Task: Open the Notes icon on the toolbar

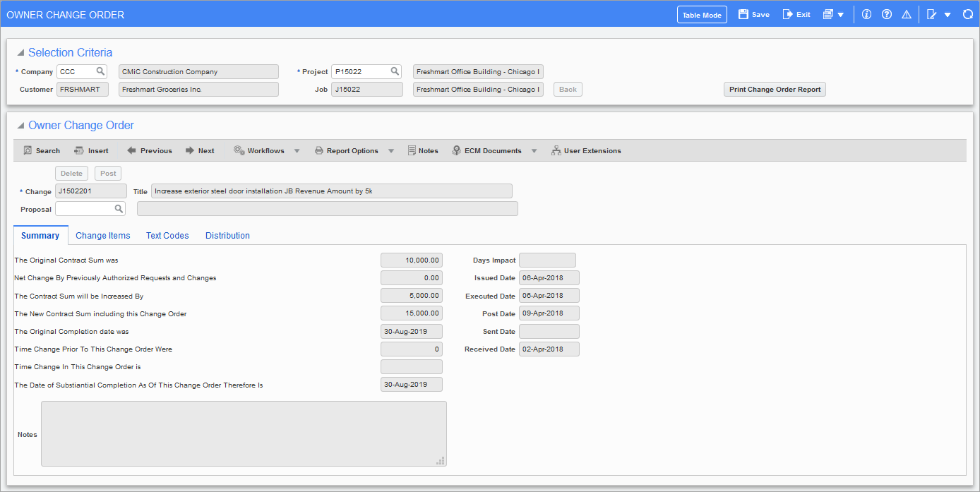Action: pyautogui.click(x=422, y=150)
